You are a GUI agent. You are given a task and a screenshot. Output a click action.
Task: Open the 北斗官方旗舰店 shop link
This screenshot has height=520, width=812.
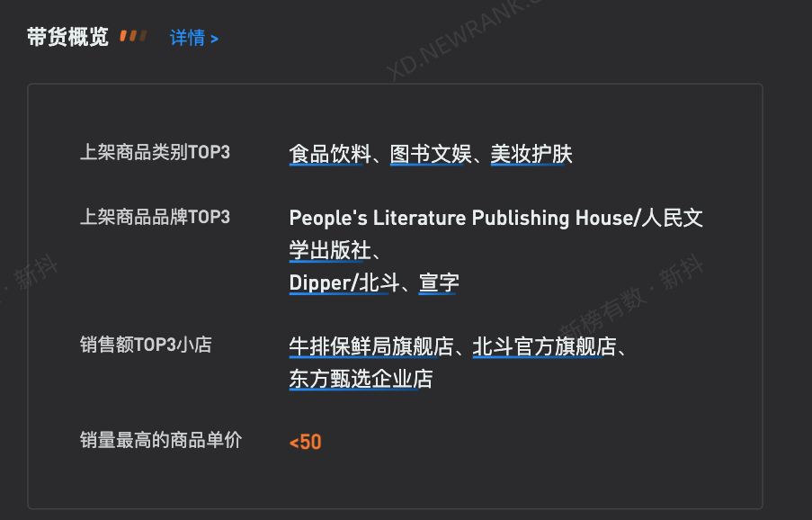[x=544, y=346]
